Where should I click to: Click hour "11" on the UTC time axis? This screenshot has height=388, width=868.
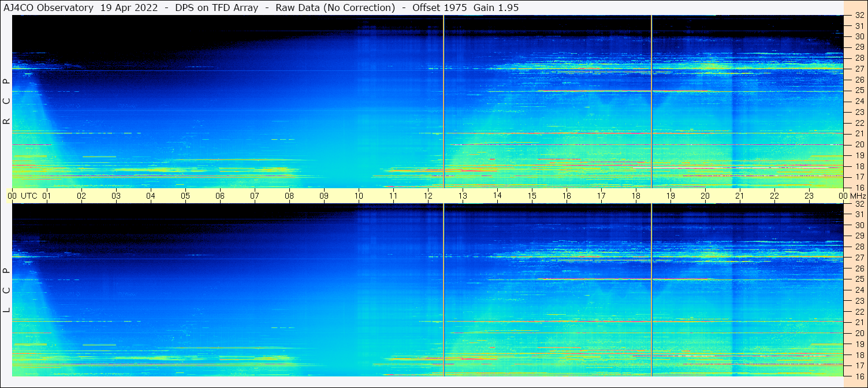click(x=393, y=196)
